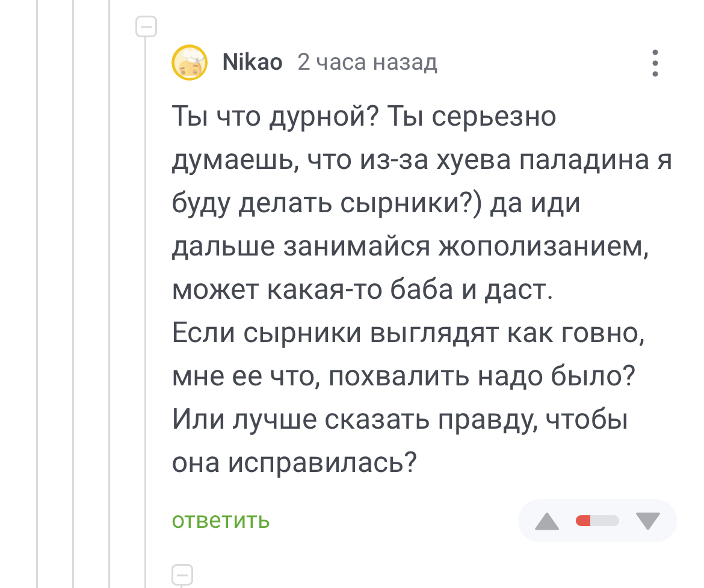Click the third vertical thread line from left
The image size is (704, 588).
click(109, 294)
